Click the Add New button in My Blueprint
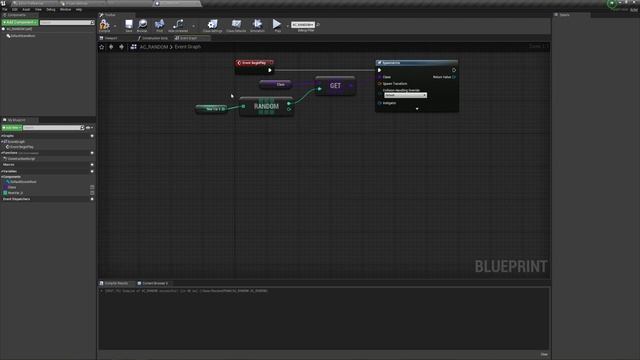 point(11,128)
